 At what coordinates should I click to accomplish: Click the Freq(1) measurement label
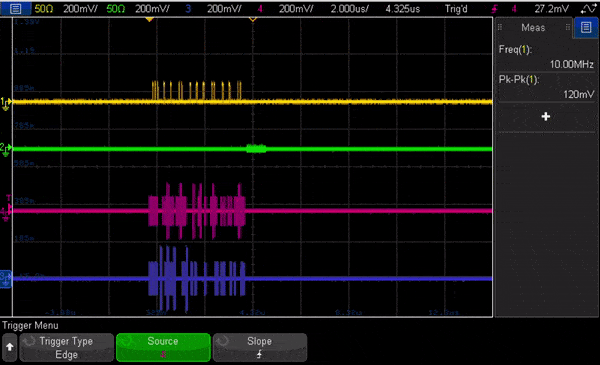pyautogui.click(x=515, y=49)
